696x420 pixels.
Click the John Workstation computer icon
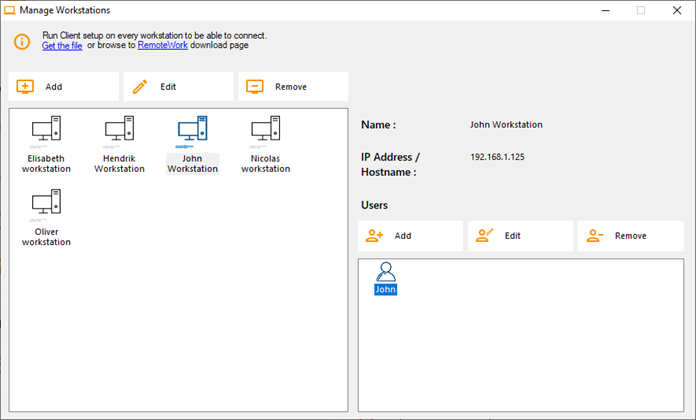pos(192,133)
